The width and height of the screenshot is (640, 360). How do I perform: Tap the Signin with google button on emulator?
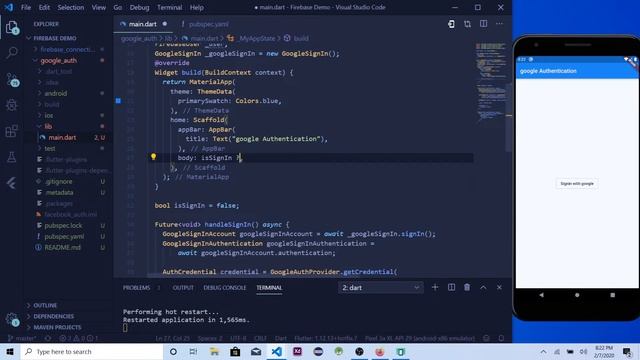577,184
